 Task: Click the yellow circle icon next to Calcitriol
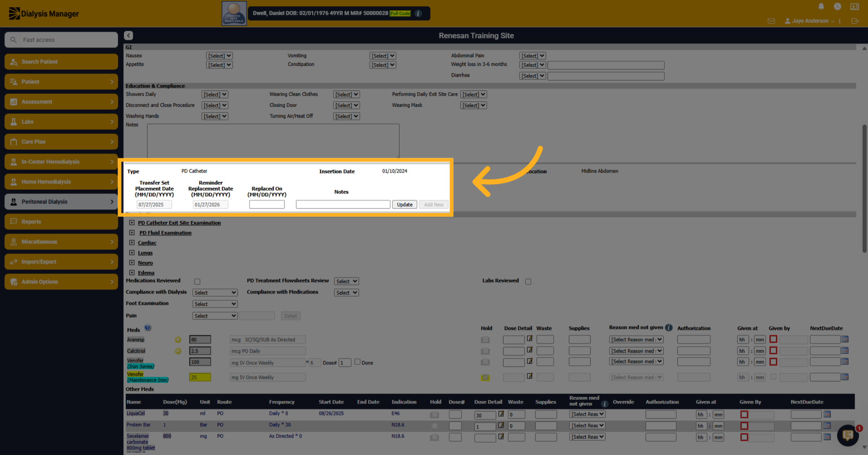(178, 351)
